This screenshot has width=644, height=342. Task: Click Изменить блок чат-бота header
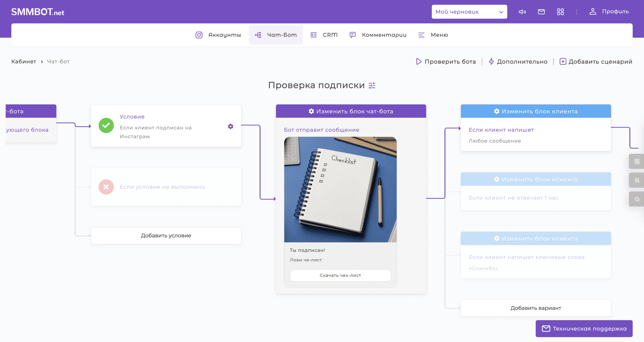[x=351, y=111]
